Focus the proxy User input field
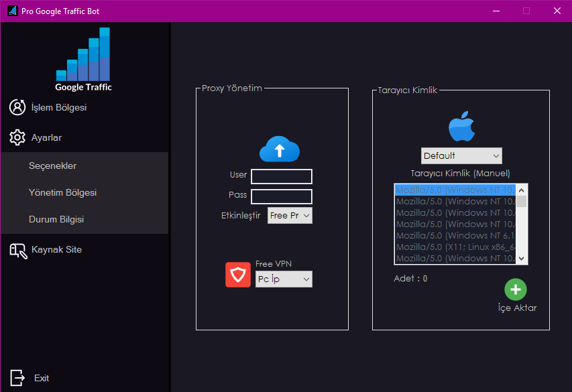 [x=281, y=176]
